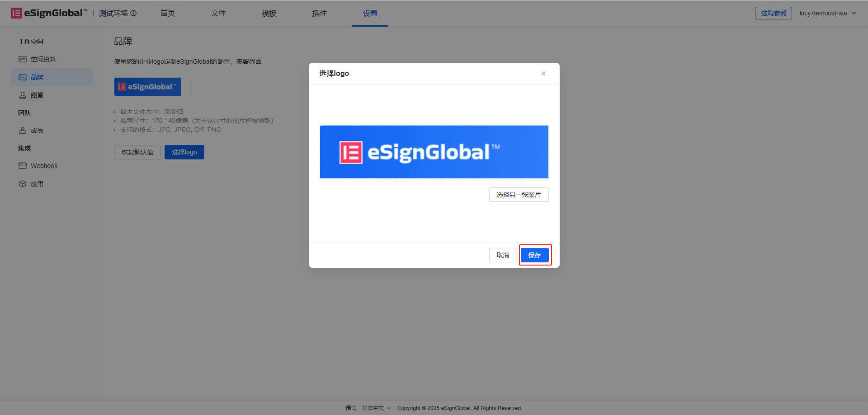Click the 工作空间 section heading
Viewport: 868px width, 415px height.
[x=31, y=42]
